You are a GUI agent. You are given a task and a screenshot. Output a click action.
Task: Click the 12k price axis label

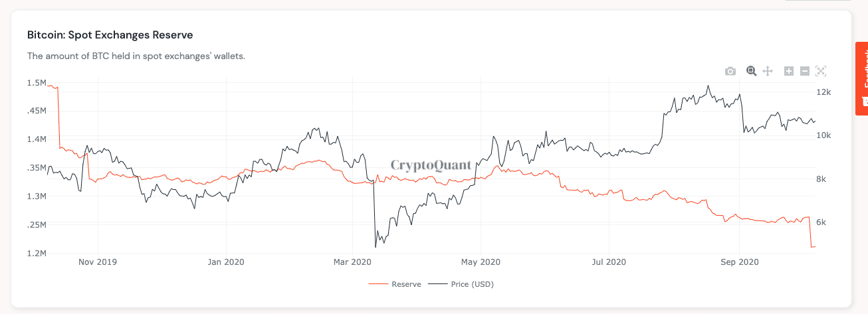pos(823,92)
